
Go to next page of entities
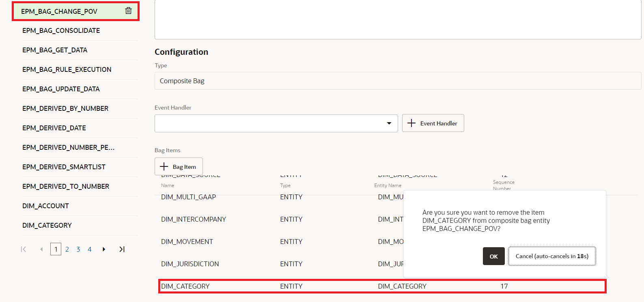(x=104, y=249)
